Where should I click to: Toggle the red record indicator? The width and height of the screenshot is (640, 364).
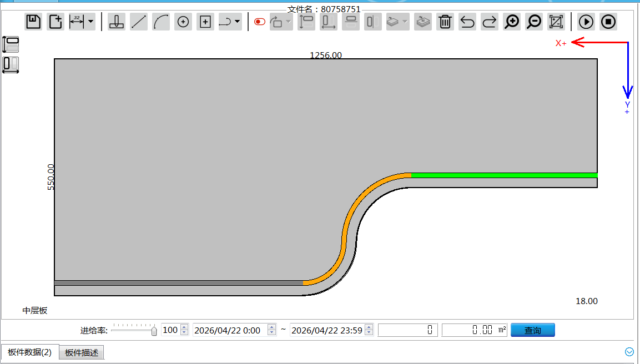(x=260, y=22)
